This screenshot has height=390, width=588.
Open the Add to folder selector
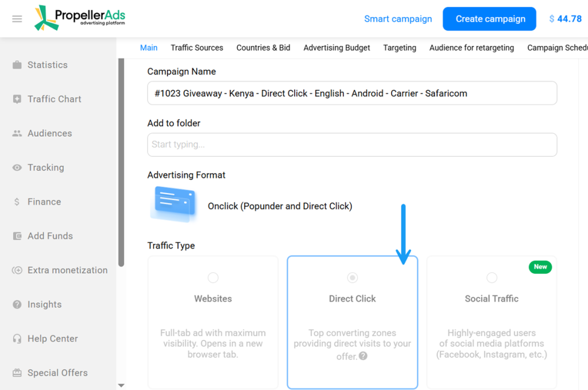[352, 145]
